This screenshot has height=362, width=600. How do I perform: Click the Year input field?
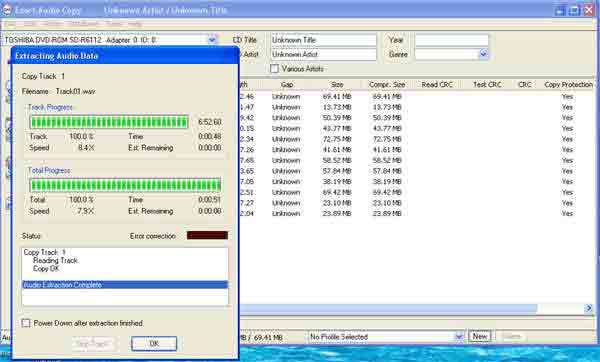(x=452, y=40)
